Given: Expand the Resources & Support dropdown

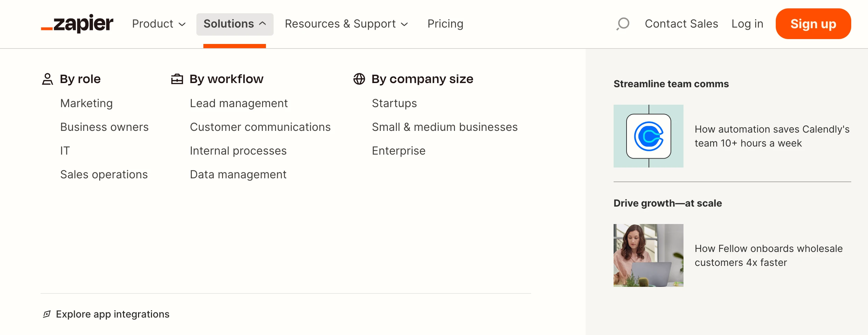Looking at the screenshot, I should (x=346, y=24).
